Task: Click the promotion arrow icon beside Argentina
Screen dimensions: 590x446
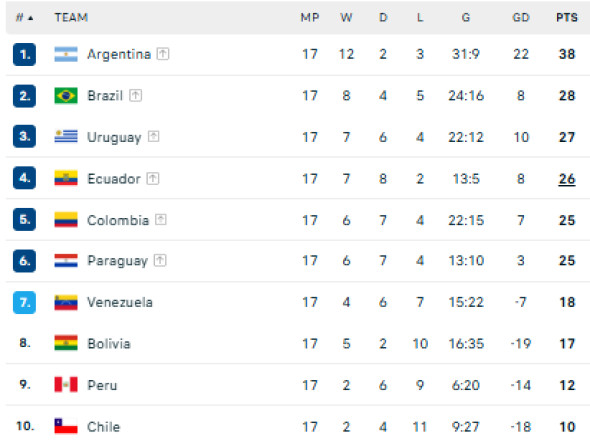Action: (163, 54)
